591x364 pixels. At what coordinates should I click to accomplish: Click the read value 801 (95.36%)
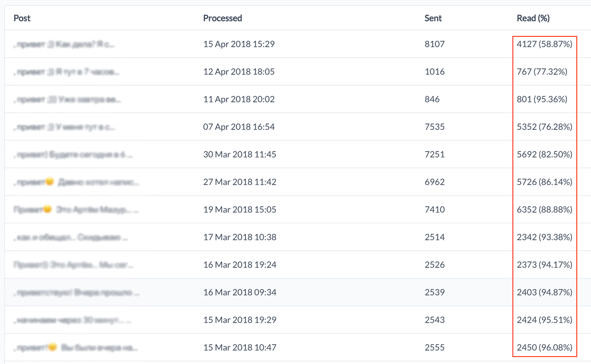click(542, 99)
